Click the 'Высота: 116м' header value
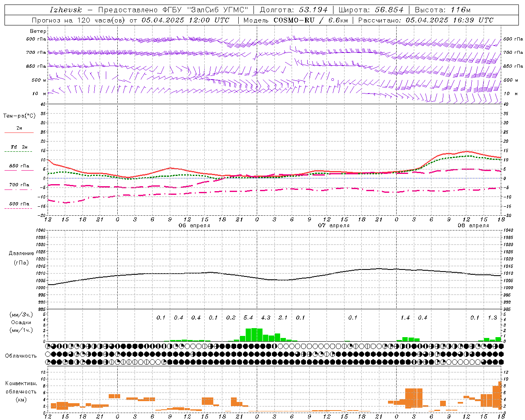 tap(443, 10)
